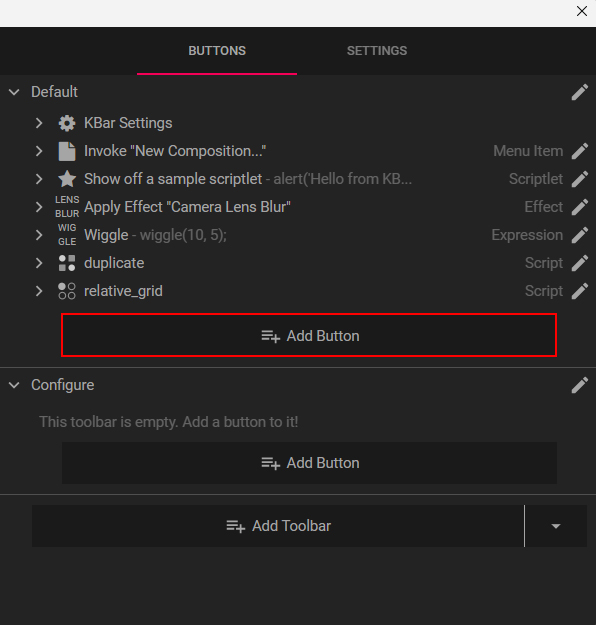Edit the Configure toolbar with pencil icon
The width and height of the screenshot is (596, 625).
click(580, 385)
